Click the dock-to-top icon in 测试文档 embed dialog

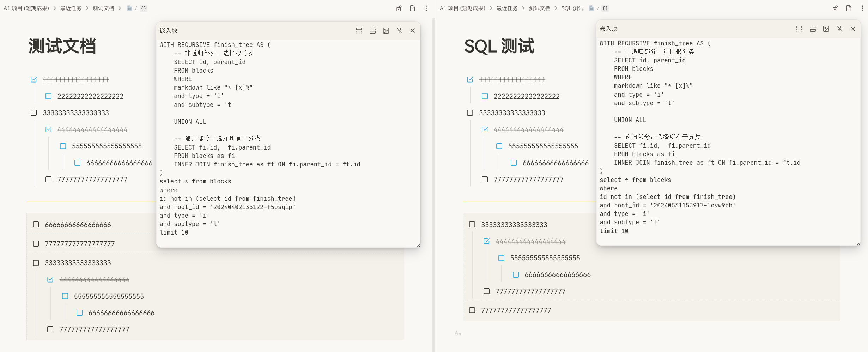359,31
